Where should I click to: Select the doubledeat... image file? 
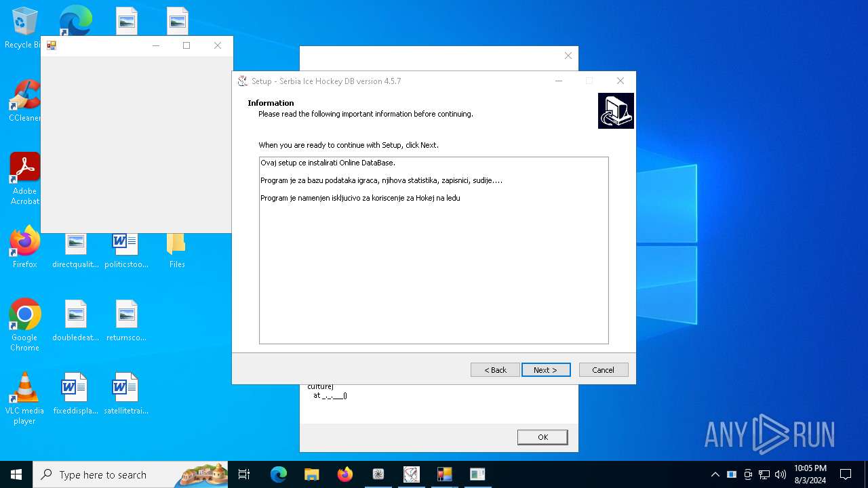coord(76,321)
